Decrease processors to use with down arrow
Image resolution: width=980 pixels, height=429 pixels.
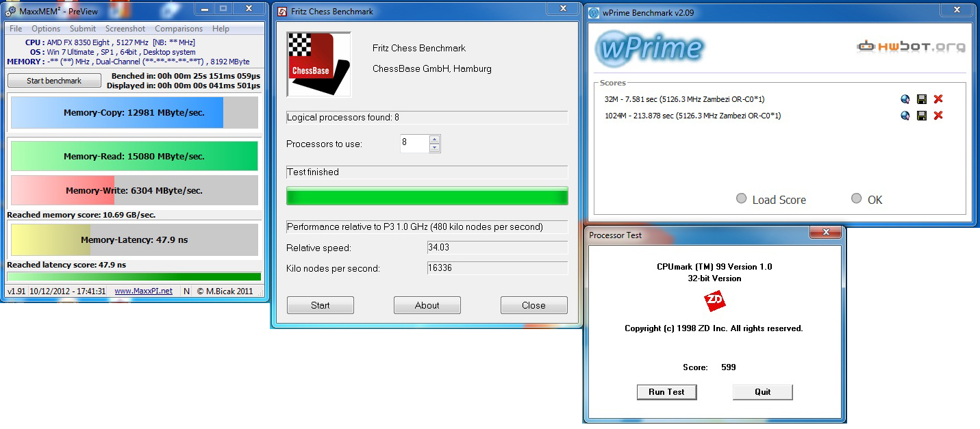pyautogui.click(x=434, y=148)
